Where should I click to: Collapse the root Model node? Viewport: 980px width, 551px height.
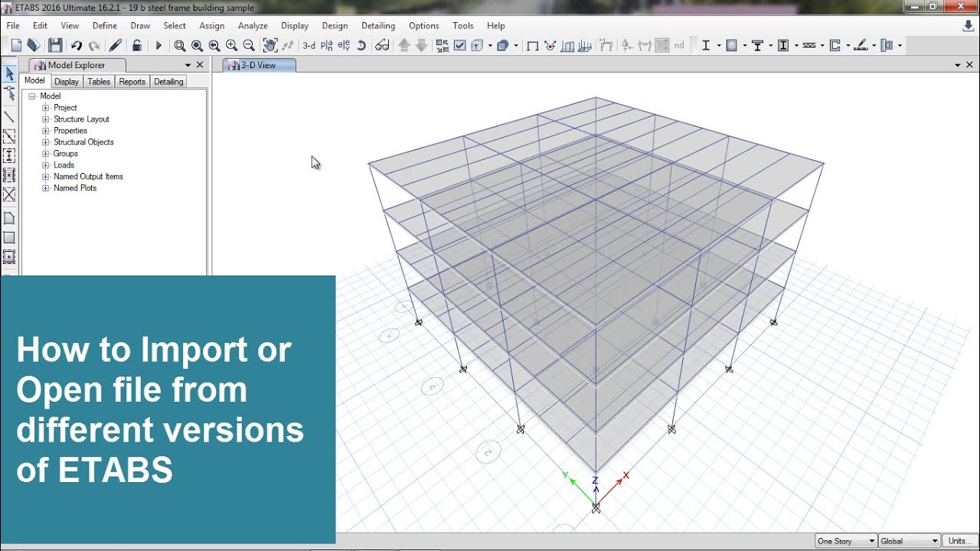click(32, 96)
